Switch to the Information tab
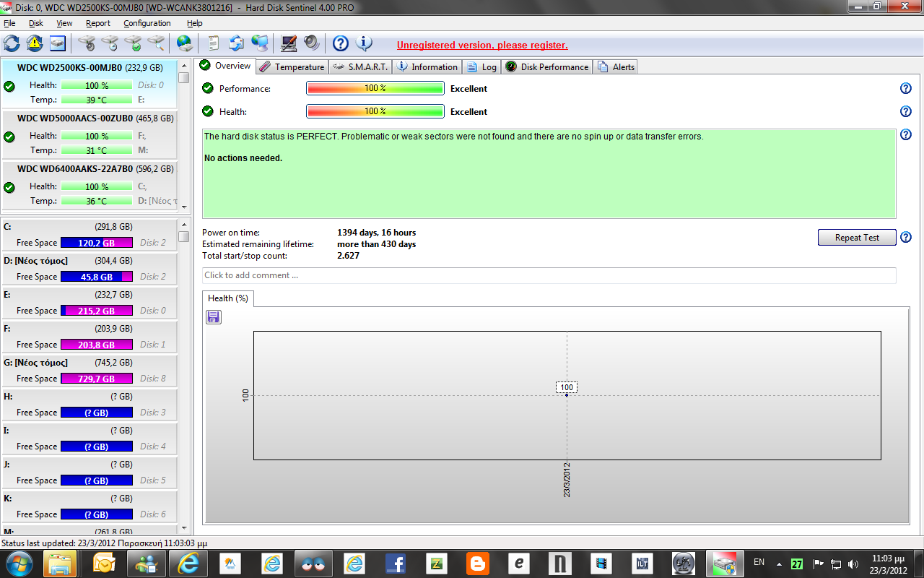This screenshot has width=924, height=578. tap(427, 66)
